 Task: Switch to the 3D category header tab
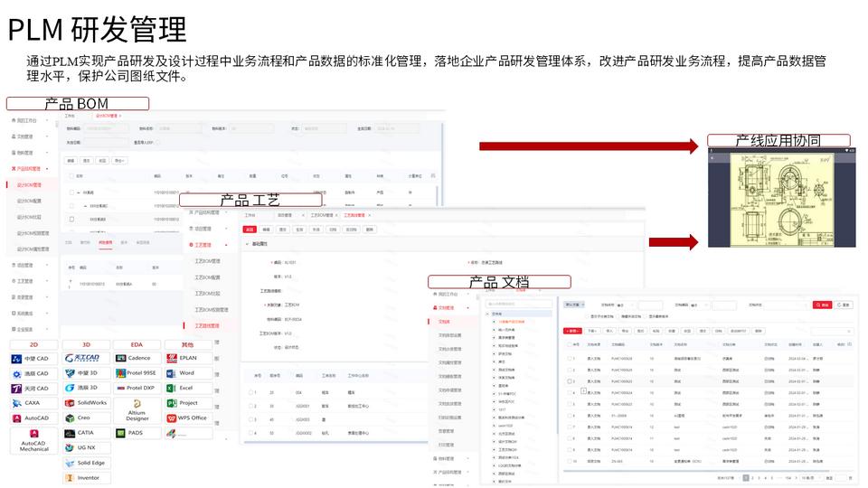[86, 344]
